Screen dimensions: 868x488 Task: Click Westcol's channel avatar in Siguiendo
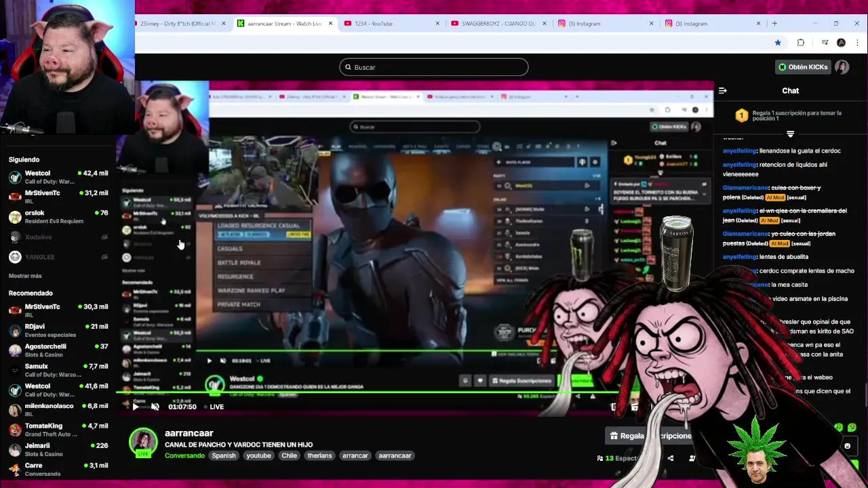15,178
